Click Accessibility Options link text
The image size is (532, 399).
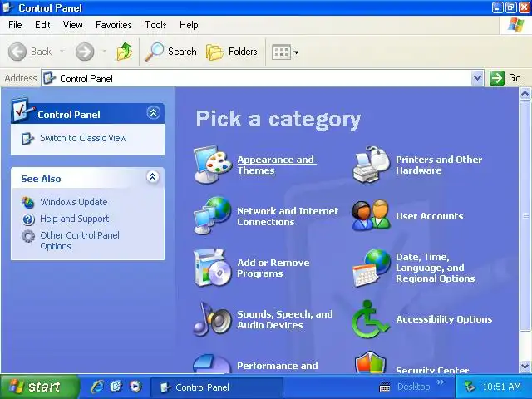click(444, 319)
